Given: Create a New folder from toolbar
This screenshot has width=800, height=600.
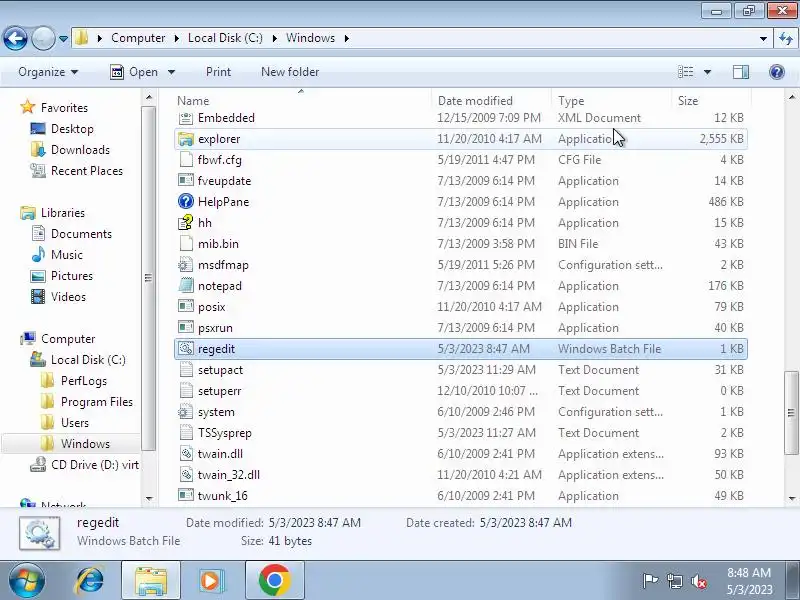Looking at the screenshot, I should click(290, 72).
